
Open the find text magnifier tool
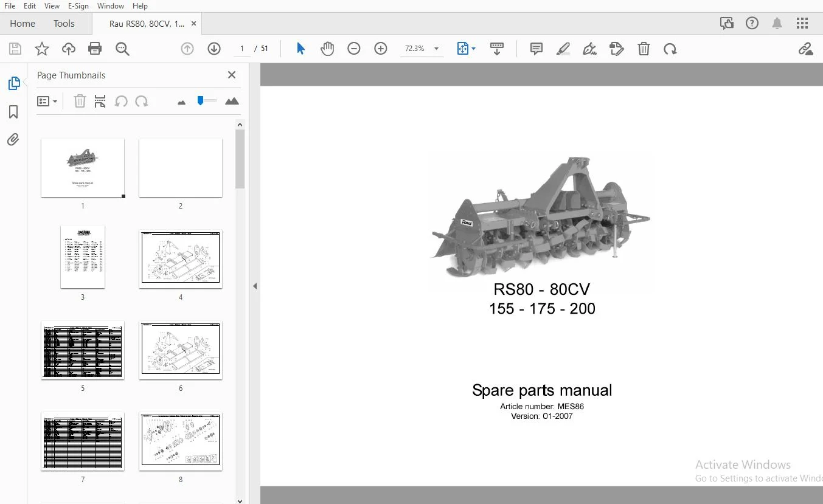[122, 49]
